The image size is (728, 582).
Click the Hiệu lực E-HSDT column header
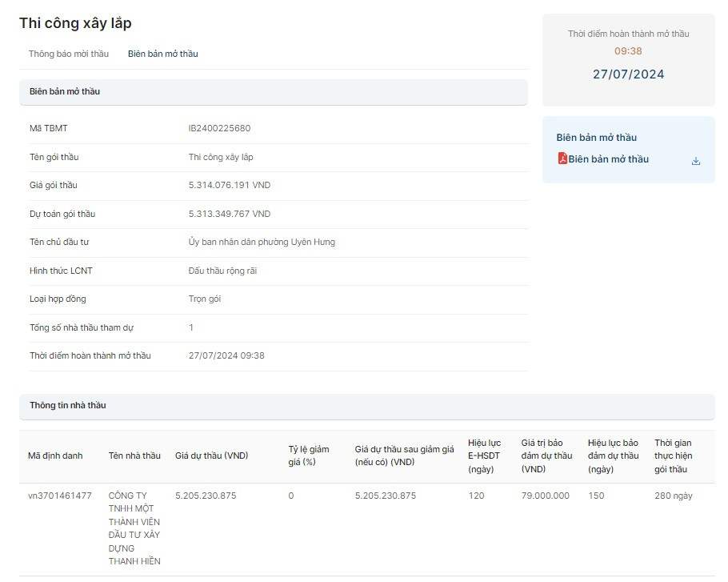click(484, 456)
